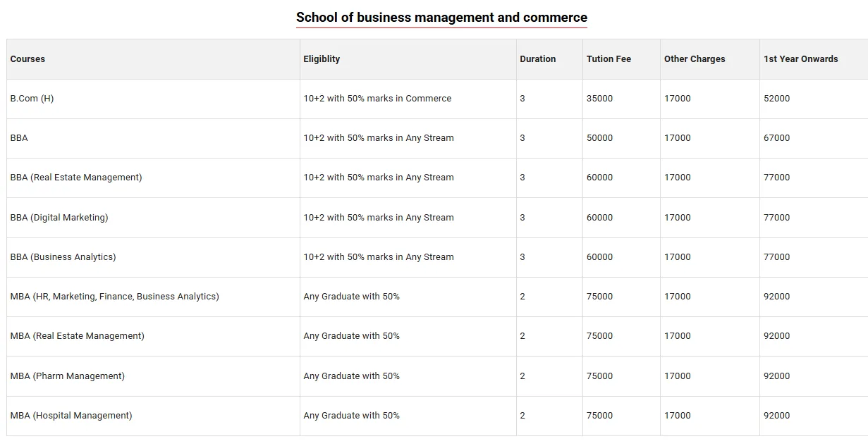Screen dimensions: 868x446
Task: Select the Other Charges column header
Action: 695,59
